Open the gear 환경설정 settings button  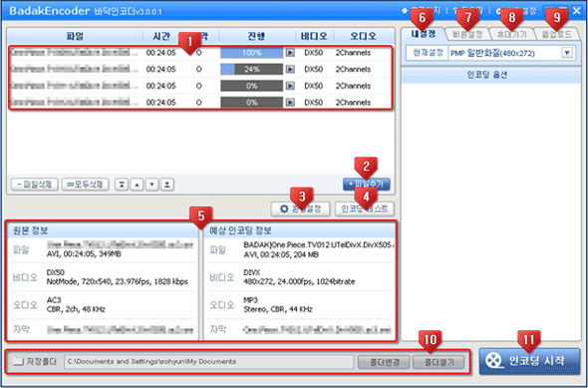click(x=300, y=209)
